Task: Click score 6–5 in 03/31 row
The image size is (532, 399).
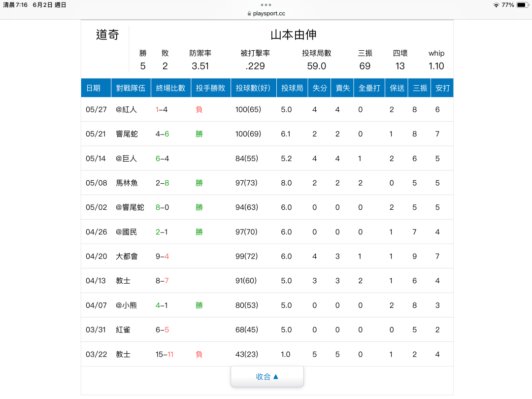Action: pyautogui.click(x=162, y=330)
